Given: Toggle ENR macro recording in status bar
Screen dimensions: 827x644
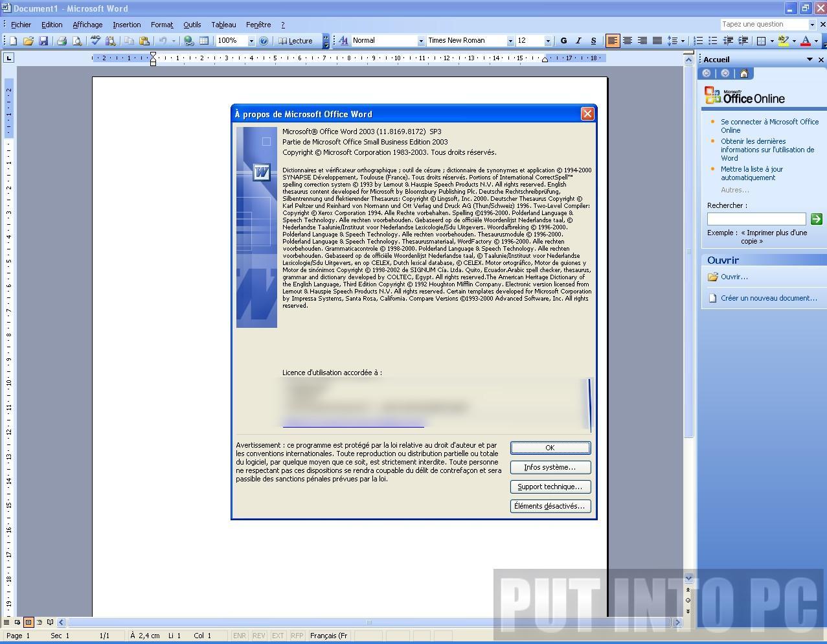Looking at the screenshot, I should coord(239,636).
